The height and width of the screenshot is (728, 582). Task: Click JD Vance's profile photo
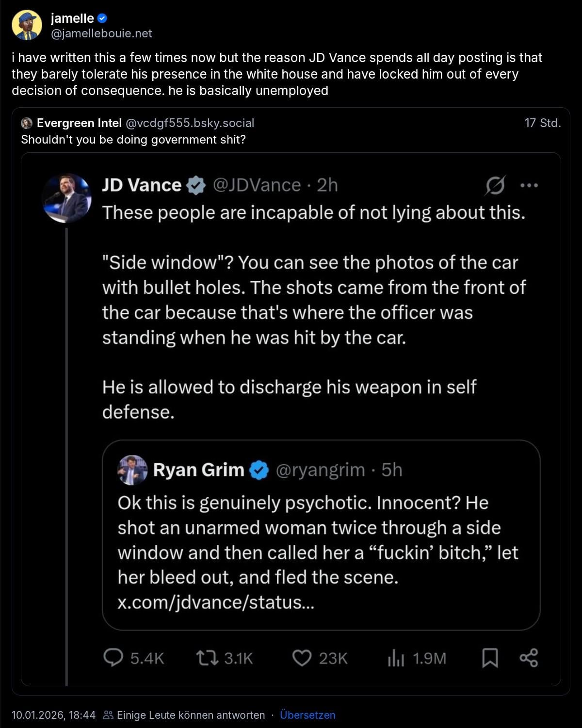click(x=66, y=198)
